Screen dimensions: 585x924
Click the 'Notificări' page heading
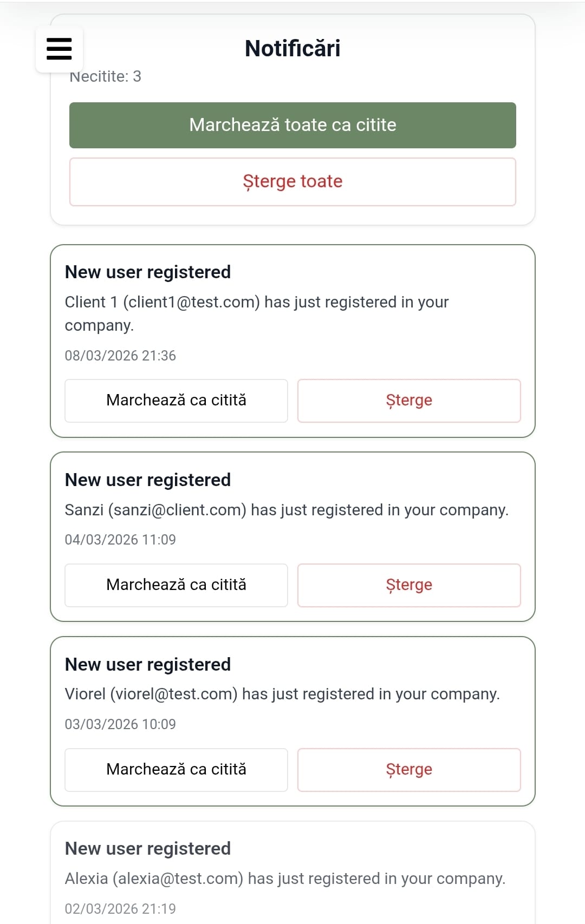pos(292,49)
